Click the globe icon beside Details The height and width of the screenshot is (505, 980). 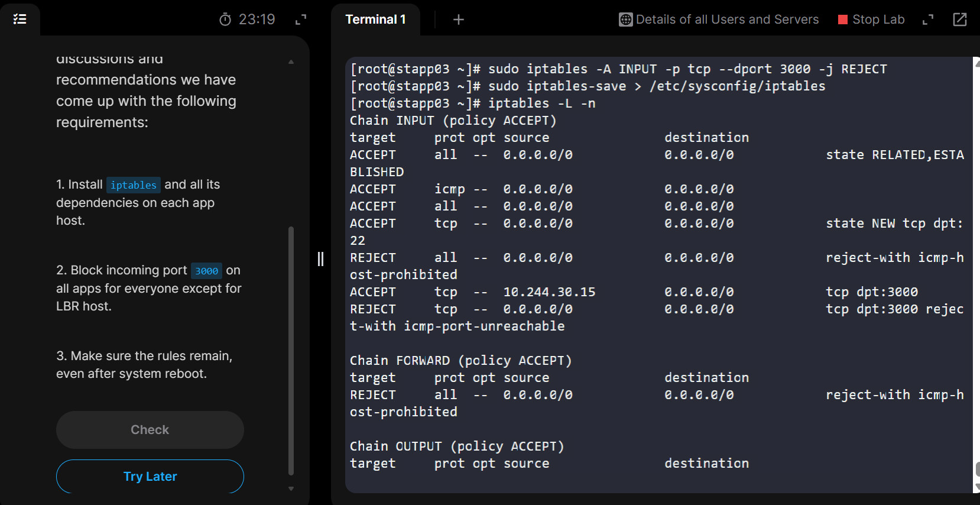(x=625, y=20)
